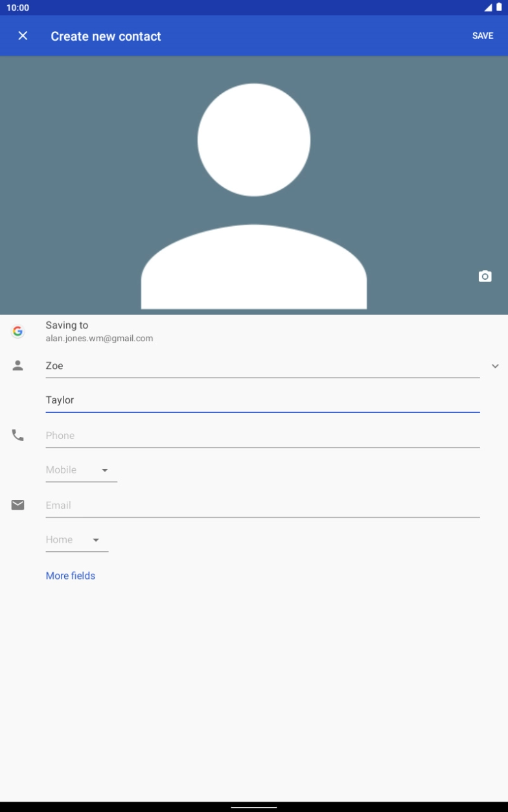Close the new contact form
This screenshot has width=508, height=812.
pos(23,36)
